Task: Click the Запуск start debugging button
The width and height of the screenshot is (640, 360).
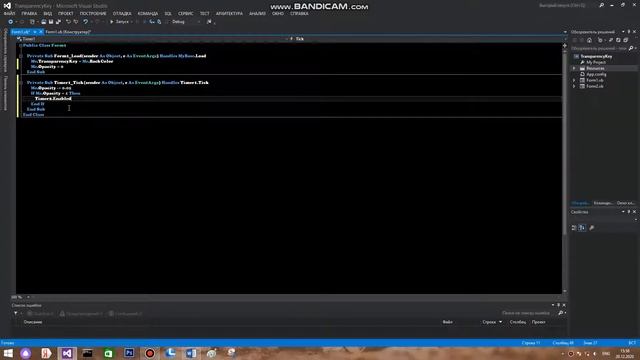Action: click(119, 22)
